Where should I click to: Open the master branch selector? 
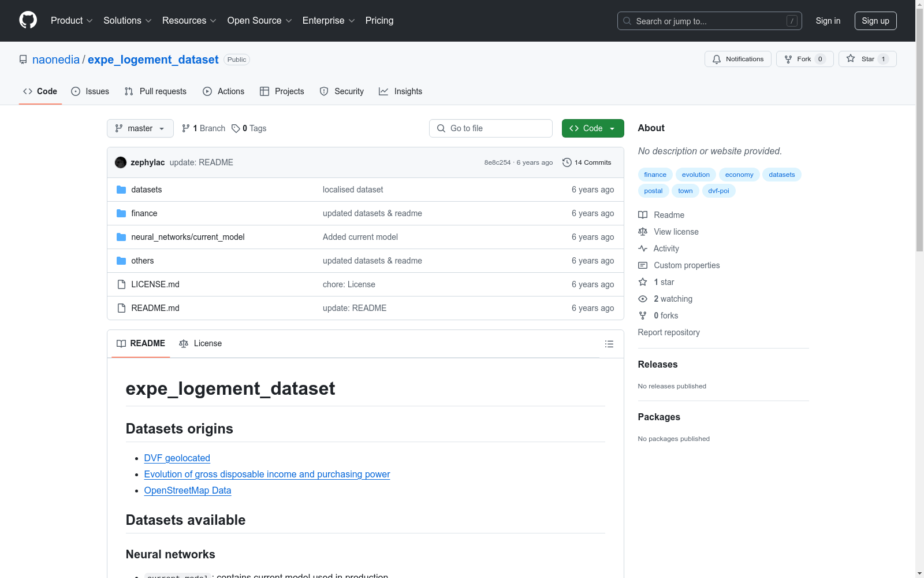[x=140, y=128]
